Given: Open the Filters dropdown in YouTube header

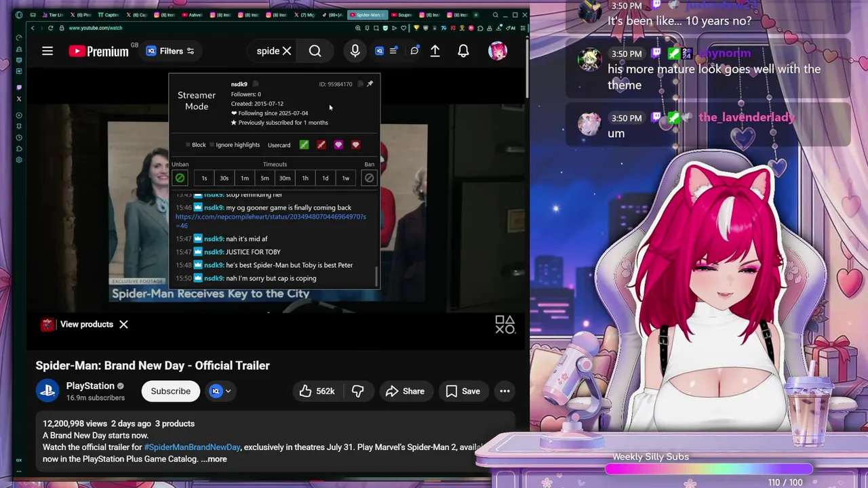Looking at the screenshot, I should tap(170, 51).
